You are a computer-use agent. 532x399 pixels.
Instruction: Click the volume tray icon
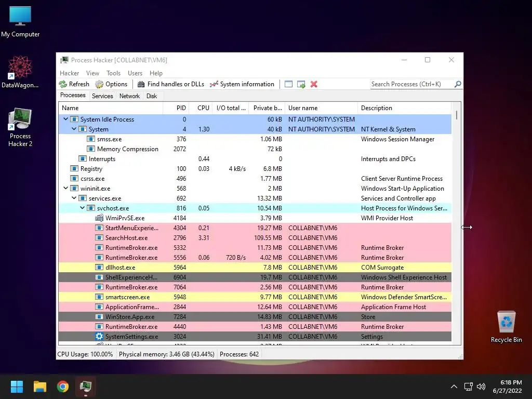[x=481, y=387]
